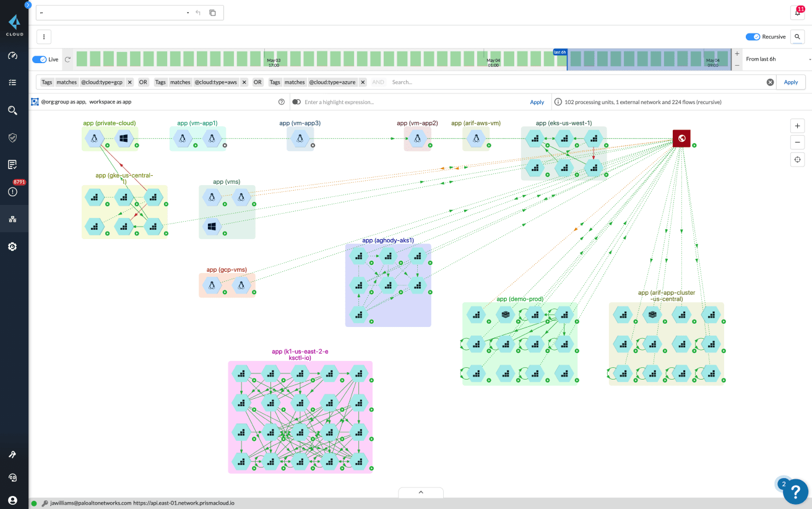Open the breadcrumb dropdown at the top left

[x=187, y=12]
